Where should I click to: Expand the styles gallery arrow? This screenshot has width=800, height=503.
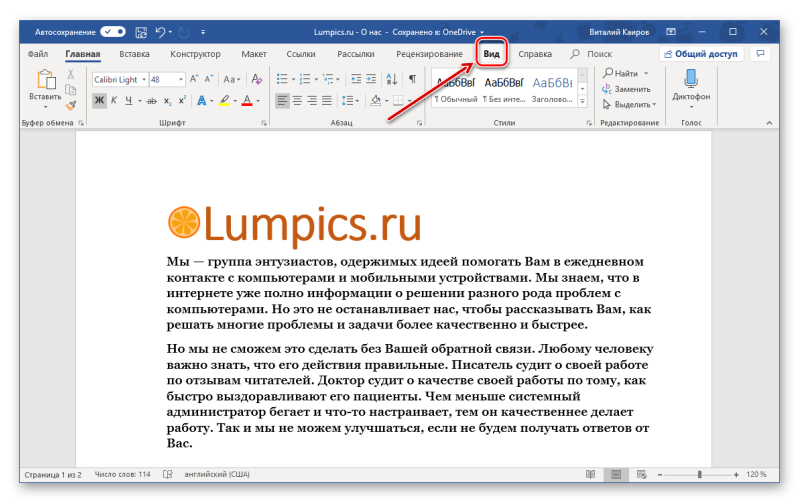pos(582,101)
